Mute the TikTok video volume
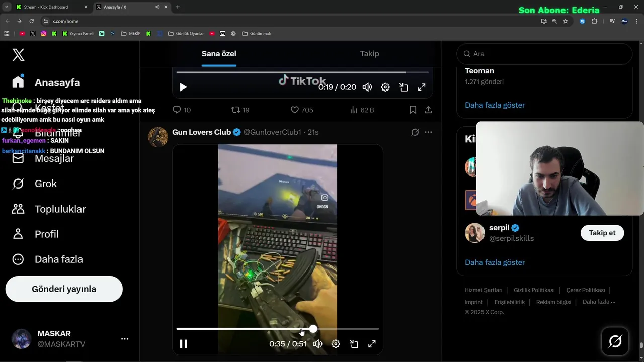This screenshot has height=362, width=644. [367, 87]
